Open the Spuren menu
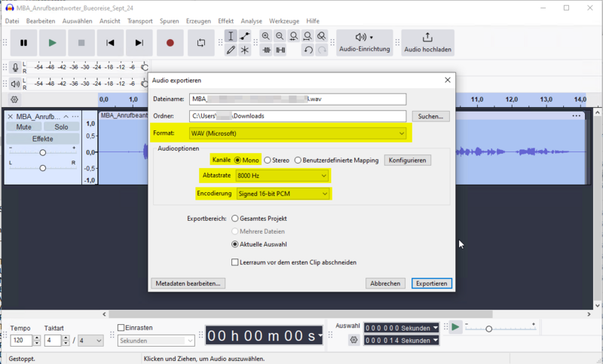The width and height of the screenshot is (603, 364). point(169,21)
